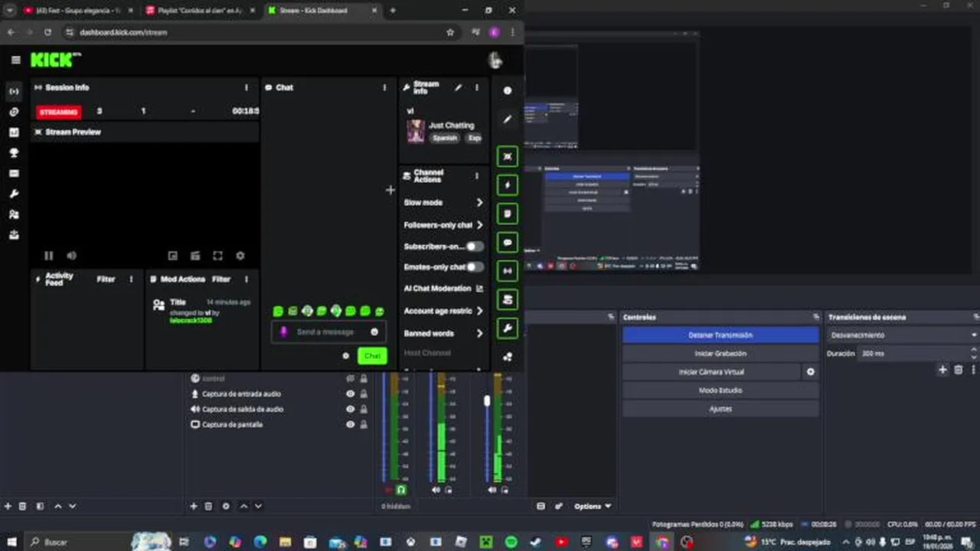This screenshot has height=551, width=980.
Task: Open Chat panel three-dot menu
Action: (x=384, y=87)
